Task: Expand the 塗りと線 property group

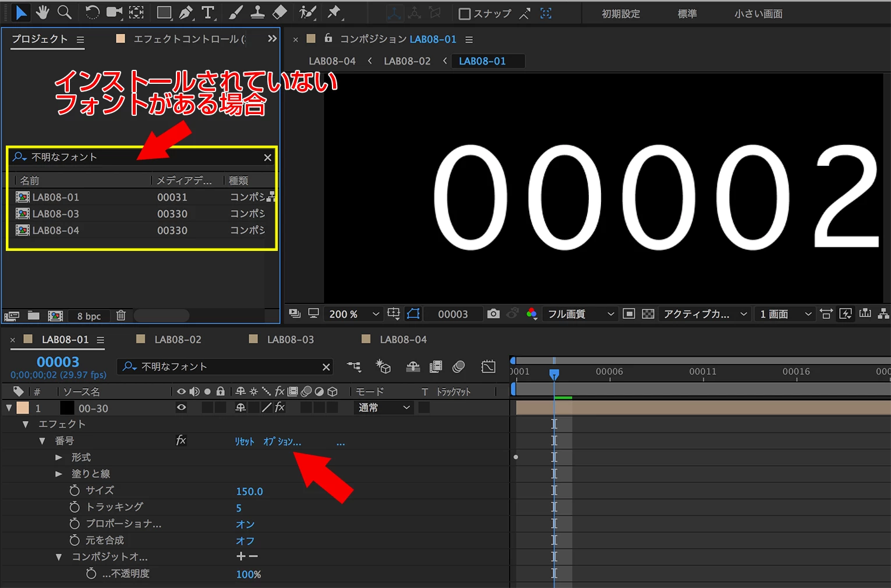Action: 58,474
